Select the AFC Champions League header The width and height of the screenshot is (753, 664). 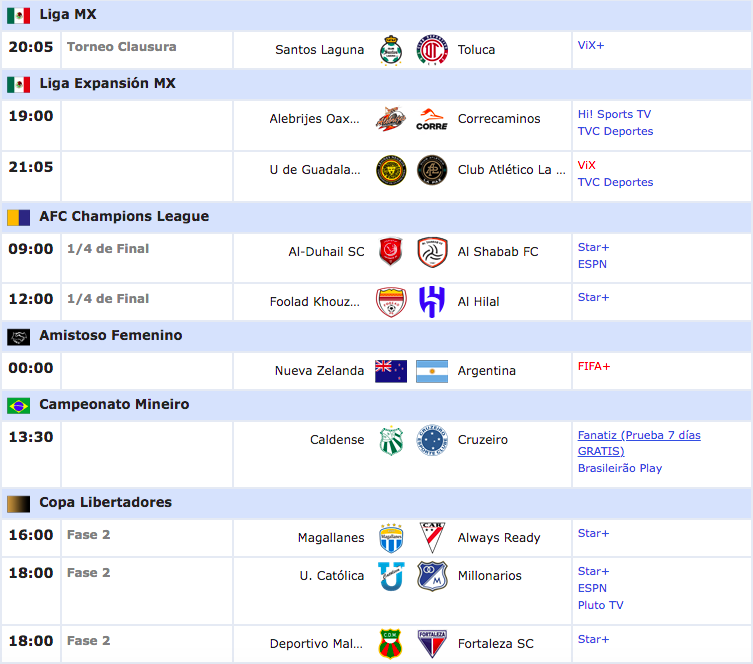pos(376,217)
